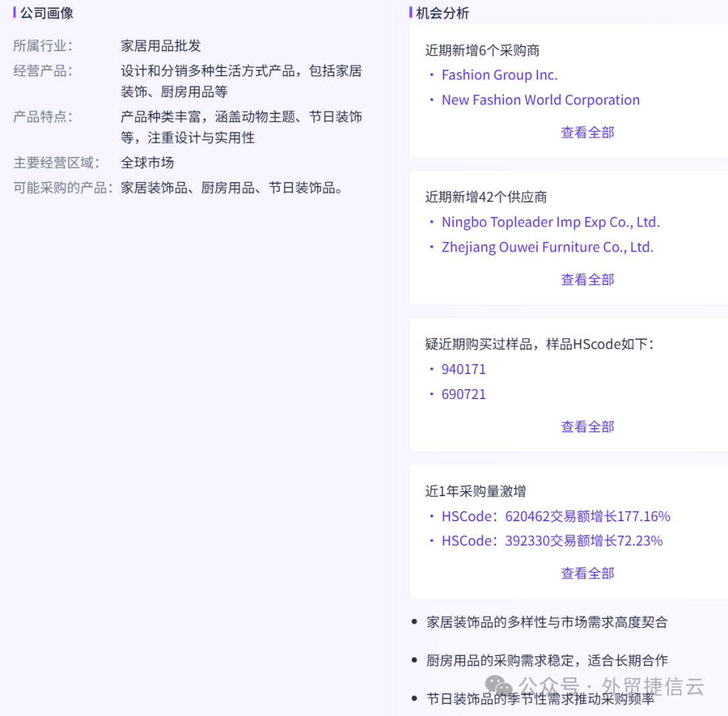Click bullet 家居装饰品的多样性与市场需求高度契合
The height and width of the screenshot is (716, 728).
coord(547,622)
